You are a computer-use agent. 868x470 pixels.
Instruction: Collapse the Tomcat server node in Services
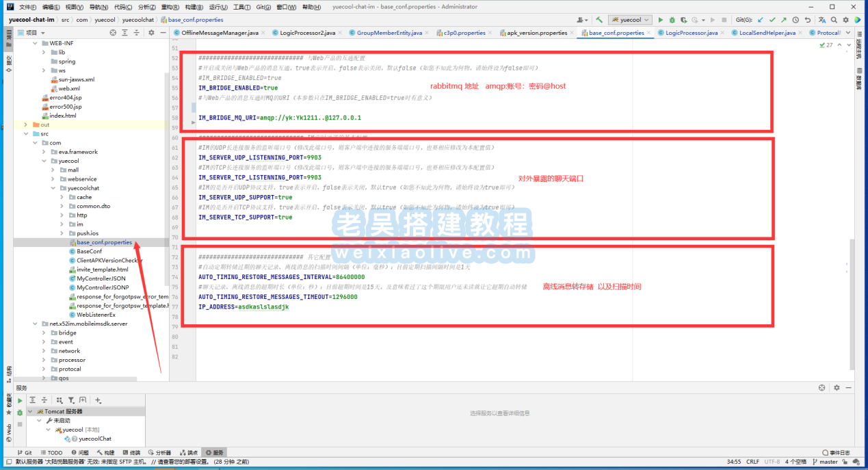pyautogui.click(x=29, y=411)
